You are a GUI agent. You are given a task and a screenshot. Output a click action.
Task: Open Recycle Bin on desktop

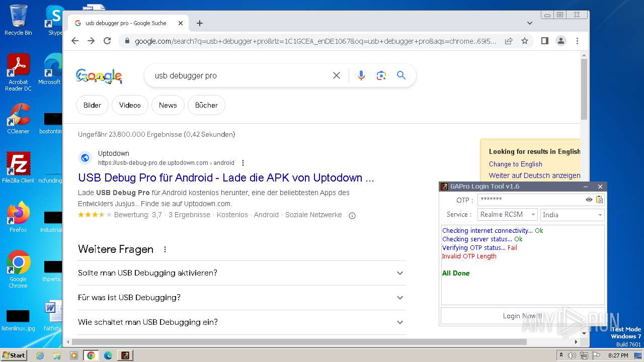coord(18,20)
